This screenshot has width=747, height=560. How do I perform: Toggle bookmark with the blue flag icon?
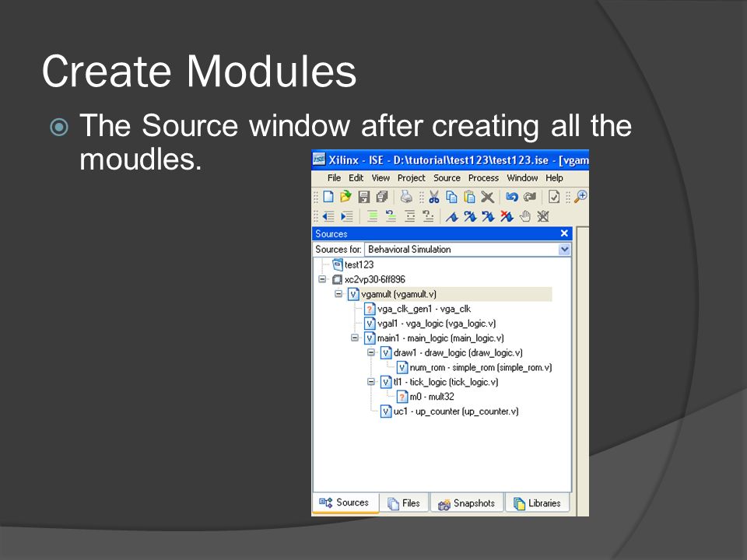click(x=452, y=217)
